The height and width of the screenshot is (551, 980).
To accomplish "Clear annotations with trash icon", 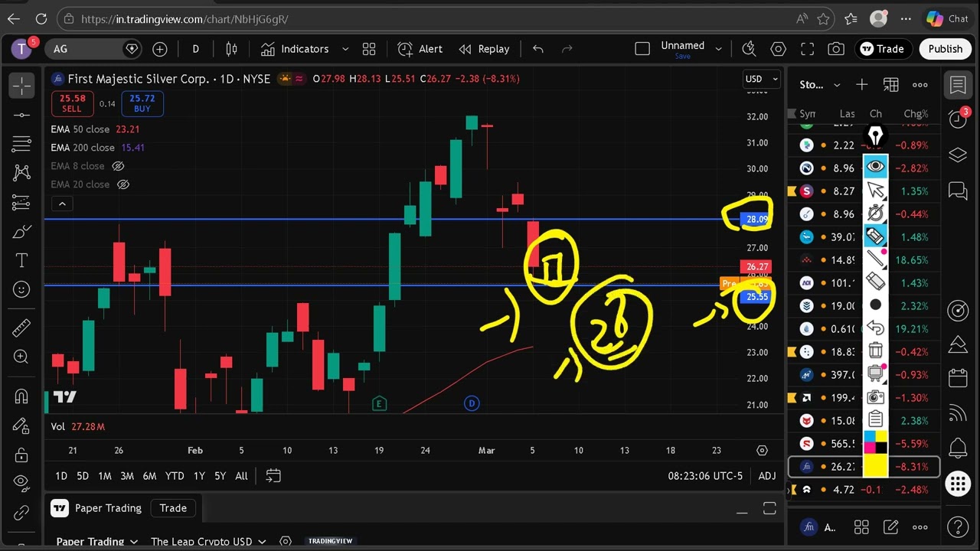I will point(875,350).
